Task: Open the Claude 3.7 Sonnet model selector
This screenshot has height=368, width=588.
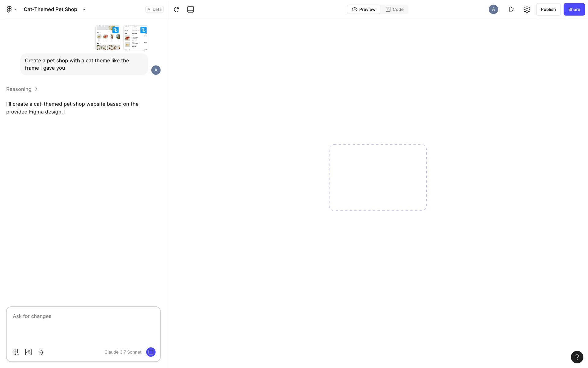Action: click(x=123, y=352)
